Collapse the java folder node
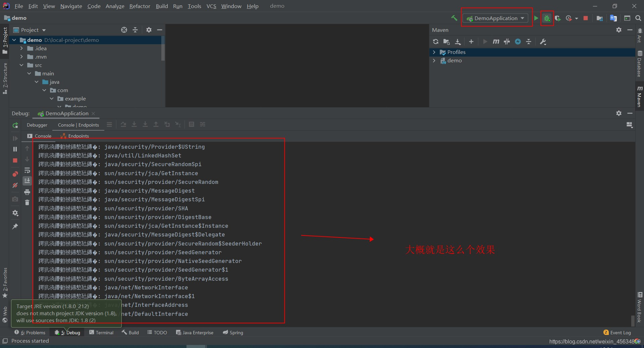The width and height of the screenshot is (644, 348). point(37,82)
